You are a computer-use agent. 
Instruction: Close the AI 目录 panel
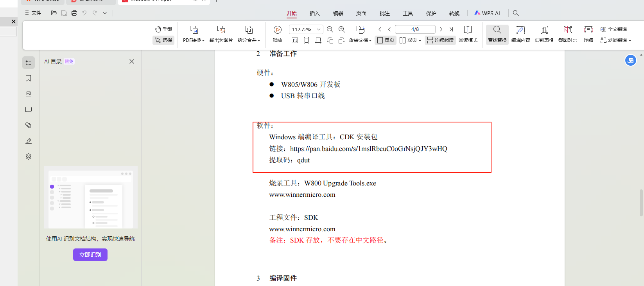(x=132, y=61)
